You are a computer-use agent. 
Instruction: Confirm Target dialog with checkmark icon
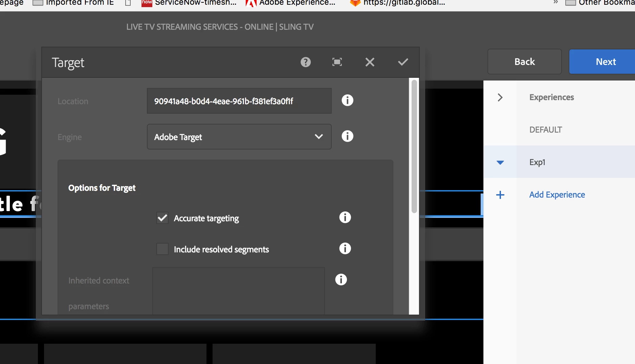click(x=403, y=62)
